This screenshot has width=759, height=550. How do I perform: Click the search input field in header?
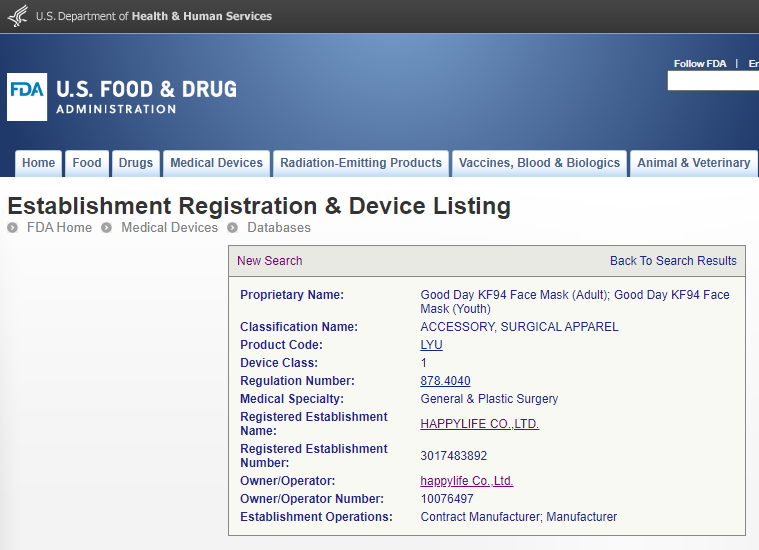(713, 81)
